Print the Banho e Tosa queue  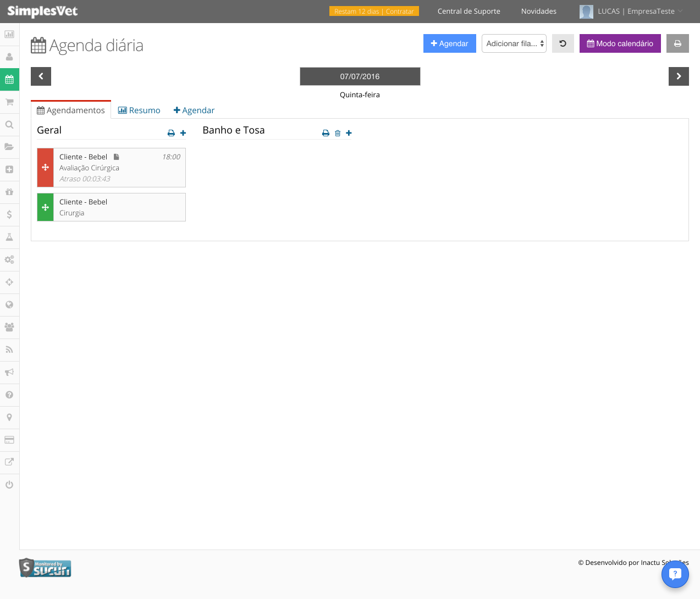pyautogui.click(x=326, y=133)
